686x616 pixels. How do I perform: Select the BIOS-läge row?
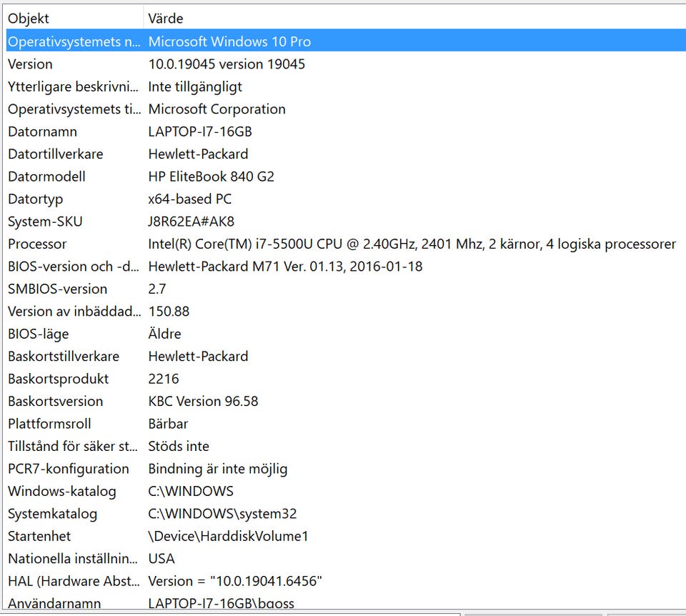click(39, 334)
